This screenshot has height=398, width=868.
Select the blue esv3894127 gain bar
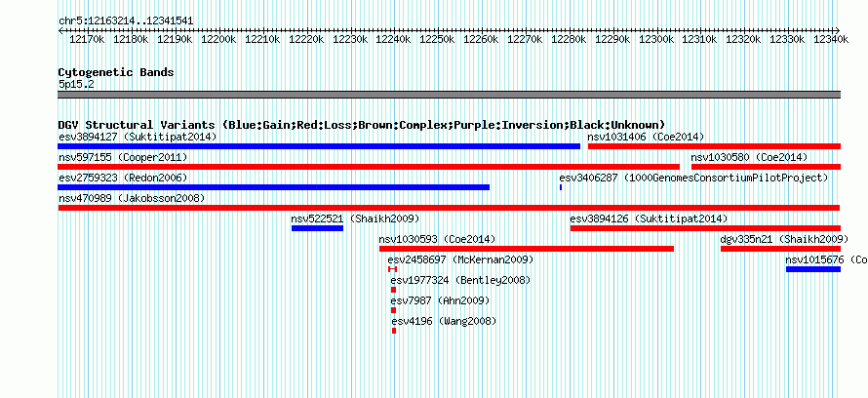coord(319,146)
